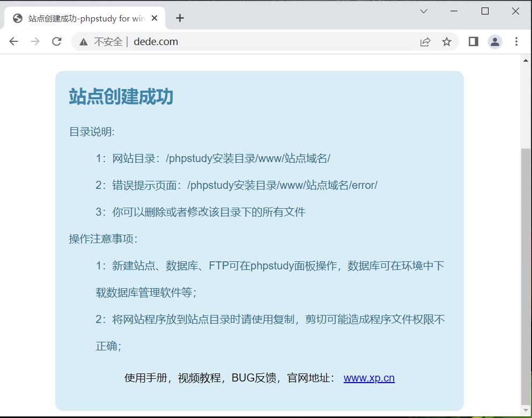
Task: Click the 网站目录 path line
Action: coord(213,159)
